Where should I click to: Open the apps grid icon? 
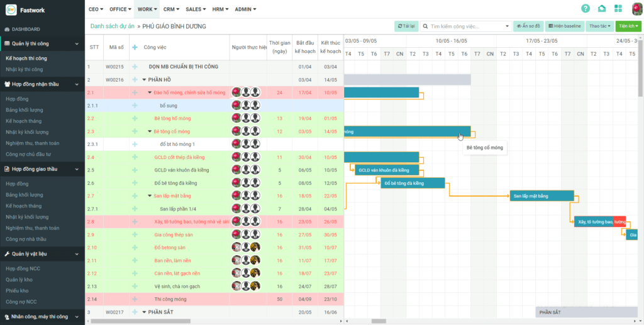(x=618, y=9)
